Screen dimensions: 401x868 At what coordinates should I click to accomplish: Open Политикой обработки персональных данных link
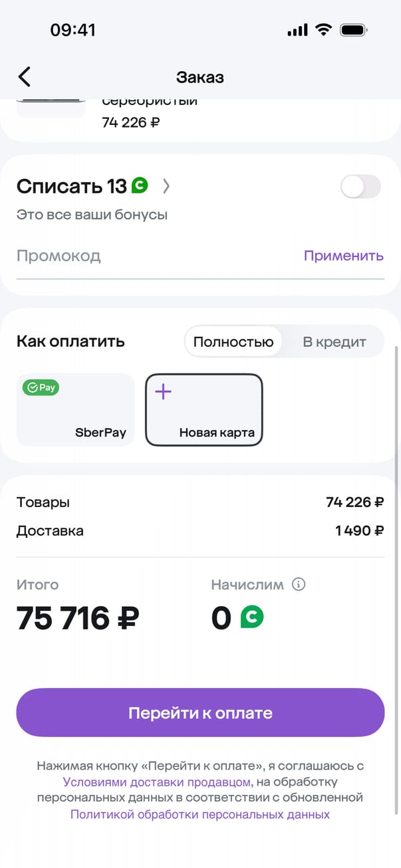click(x=200, y=814)
